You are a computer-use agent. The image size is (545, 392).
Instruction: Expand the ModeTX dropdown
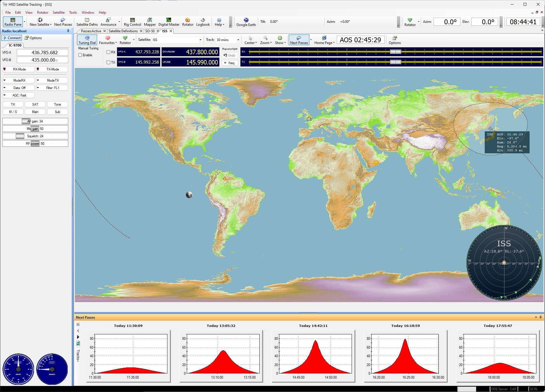(52, 81)
